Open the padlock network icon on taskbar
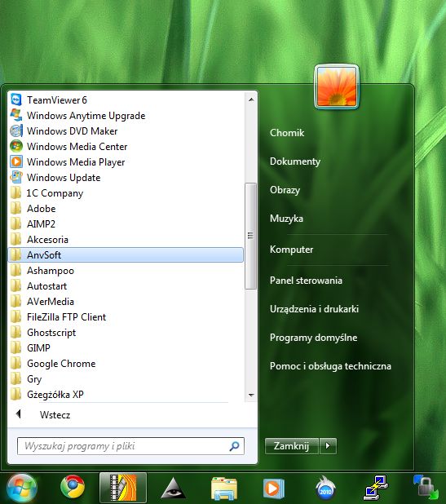 pos(426,488)
